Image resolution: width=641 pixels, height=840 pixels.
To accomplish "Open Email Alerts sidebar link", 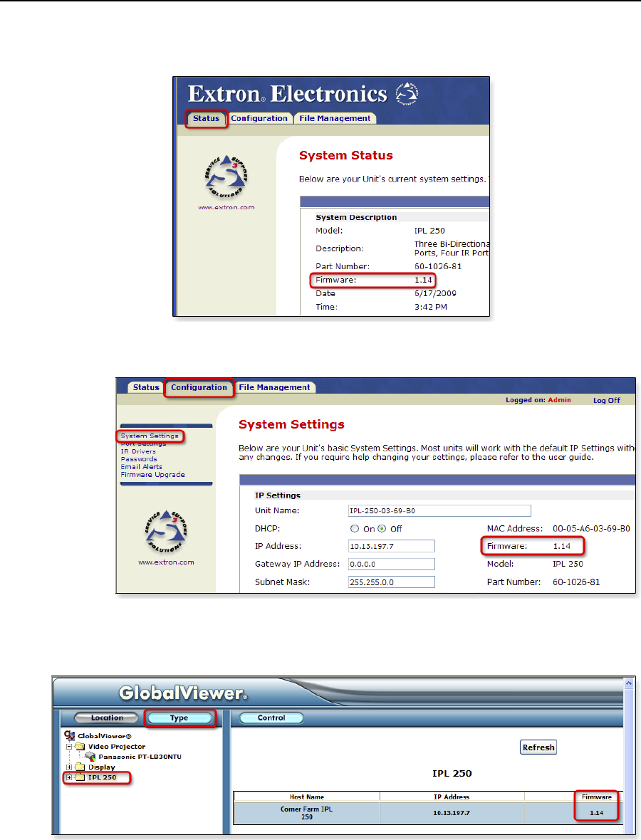I will pyautogui.click(x=142, y=466).
